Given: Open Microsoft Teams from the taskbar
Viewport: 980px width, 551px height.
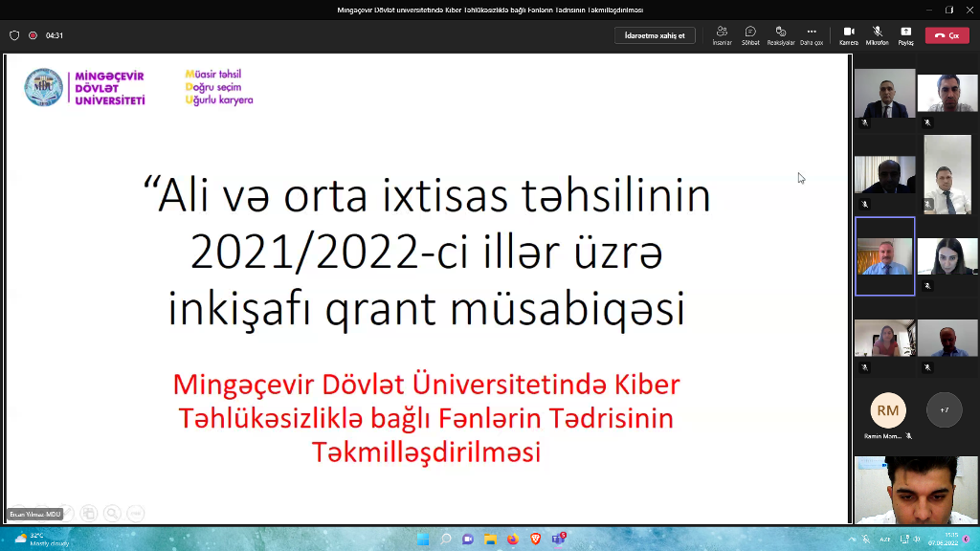Looking at the screenshot, I should point(558,540).
